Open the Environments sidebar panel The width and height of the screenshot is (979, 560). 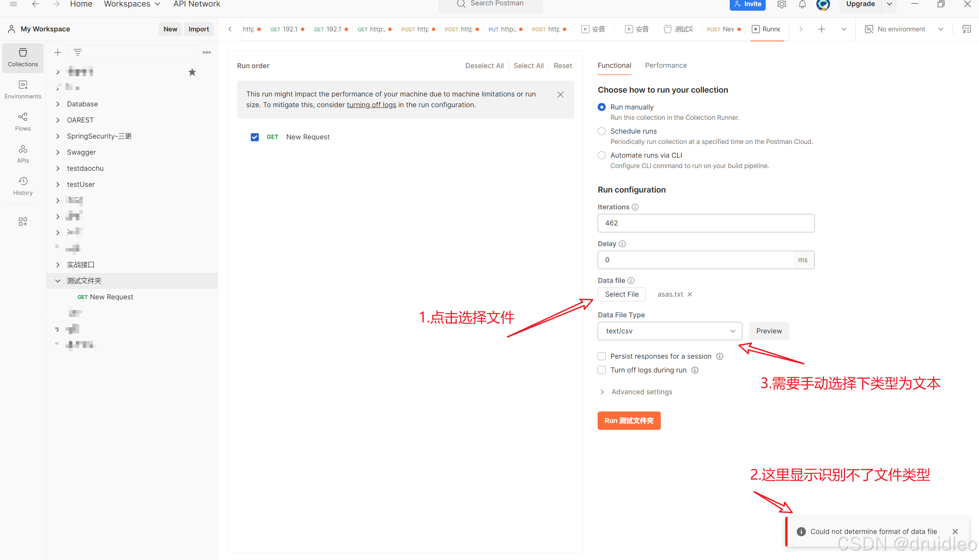23,89
